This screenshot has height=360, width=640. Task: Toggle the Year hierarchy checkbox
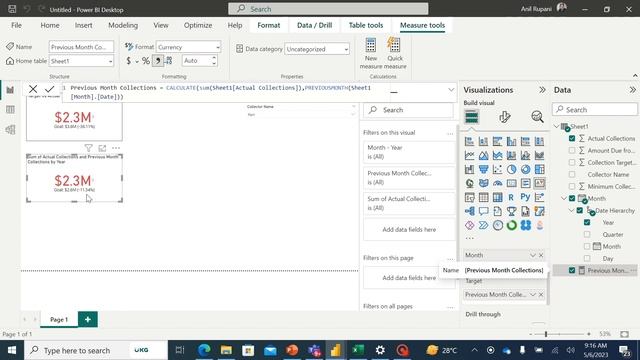[x=587, y=222]
